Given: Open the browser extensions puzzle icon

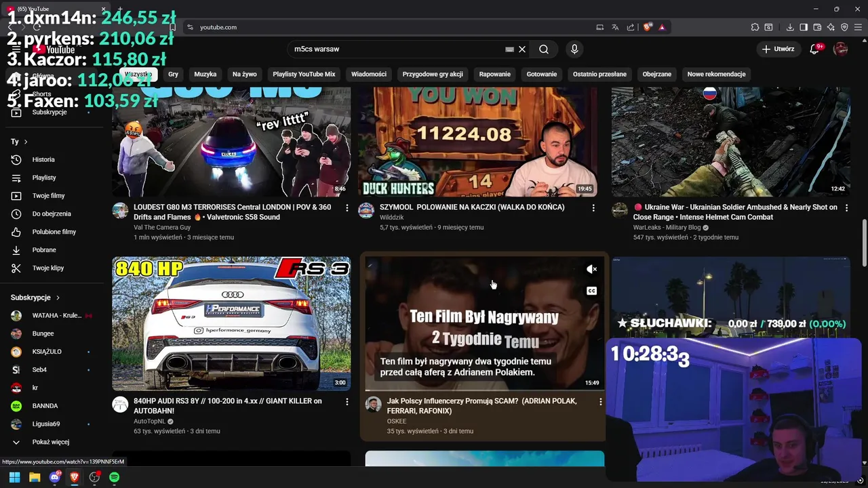Looking at the screenshot, I should click(x=755, y=27).
